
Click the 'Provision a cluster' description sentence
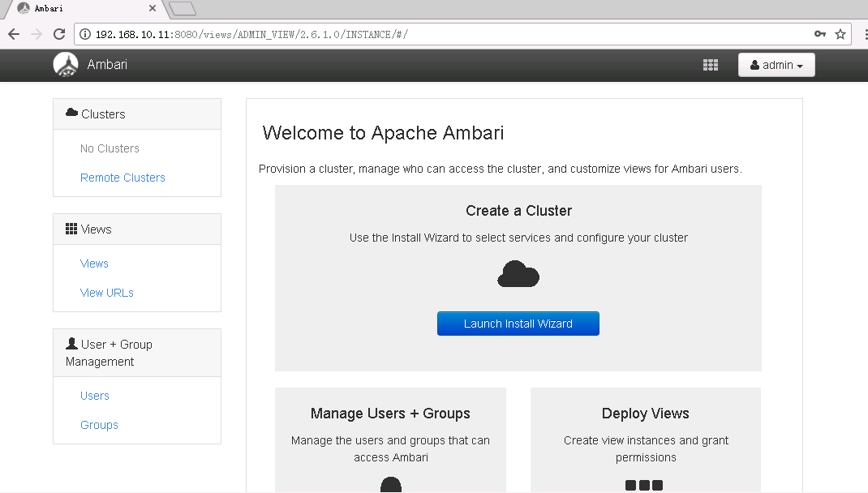click(501, 169)
